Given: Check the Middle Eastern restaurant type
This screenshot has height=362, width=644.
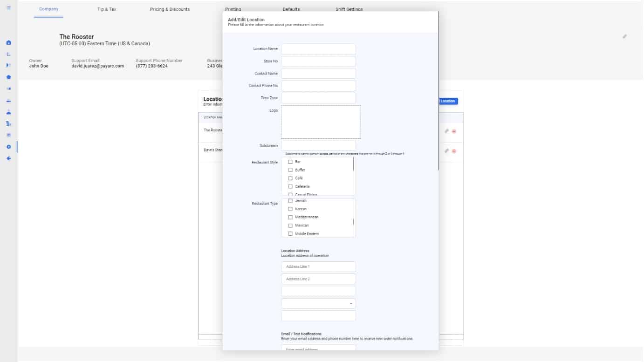Looking at the screenshot, I should click(x=290, y=233).
